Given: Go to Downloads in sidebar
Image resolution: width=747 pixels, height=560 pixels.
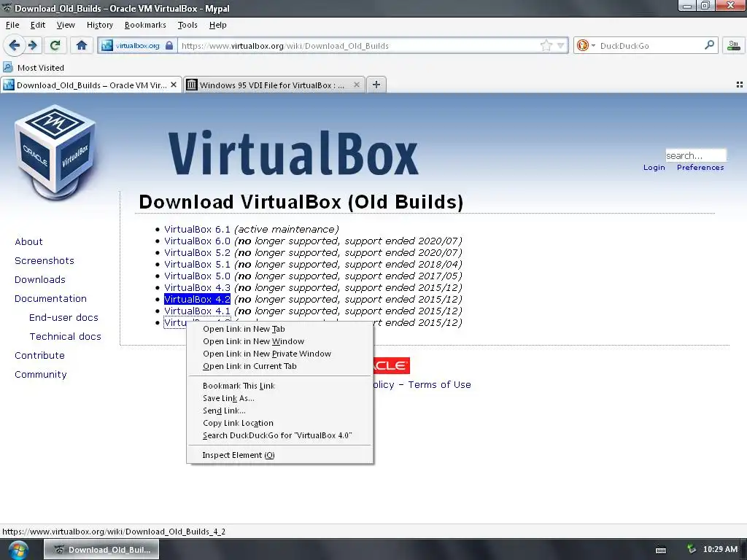Looking at the screenshot, I should (40, 280).
